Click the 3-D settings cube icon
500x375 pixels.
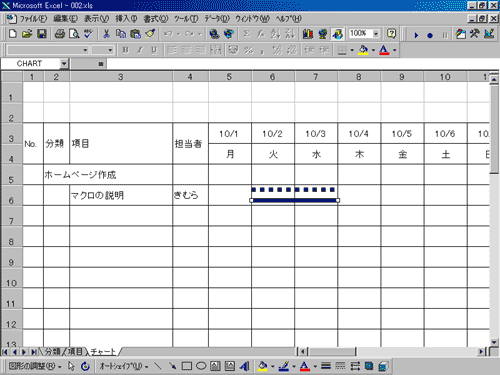coord(383,366)
